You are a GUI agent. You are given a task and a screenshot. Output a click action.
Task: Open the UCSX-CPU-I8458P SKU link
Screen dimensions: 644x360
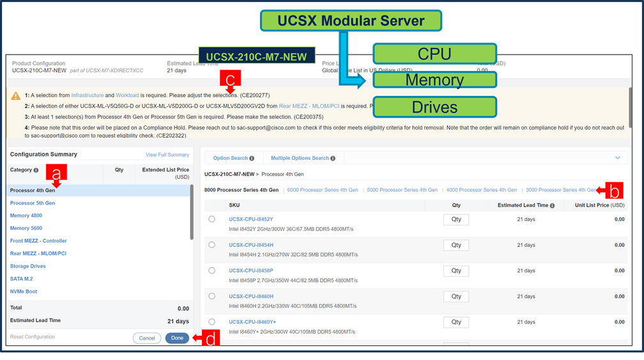click(250, 270)
